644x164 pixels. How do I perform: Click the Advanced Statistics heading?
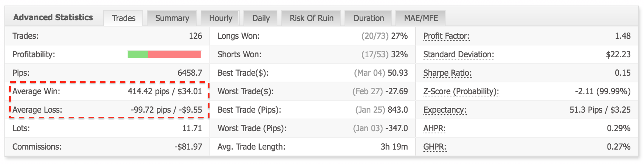[53, 17]
